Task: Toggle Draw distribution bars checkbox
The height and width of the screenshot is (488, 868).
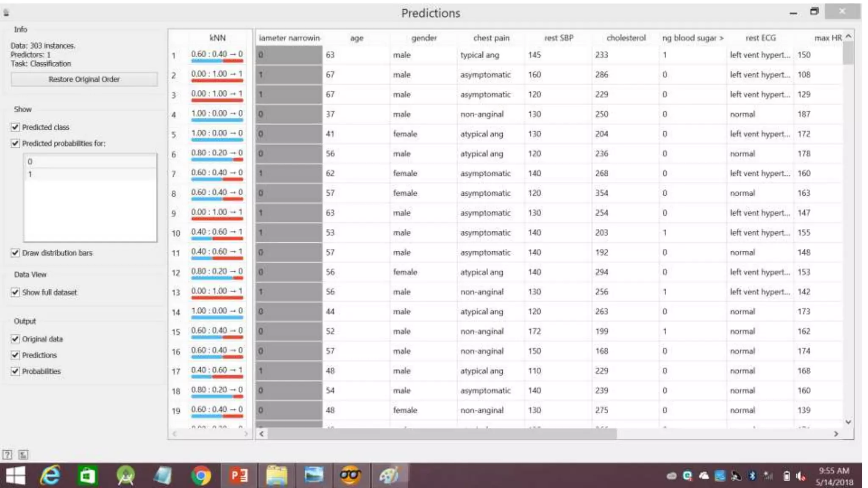Action: tap(16, 253)
